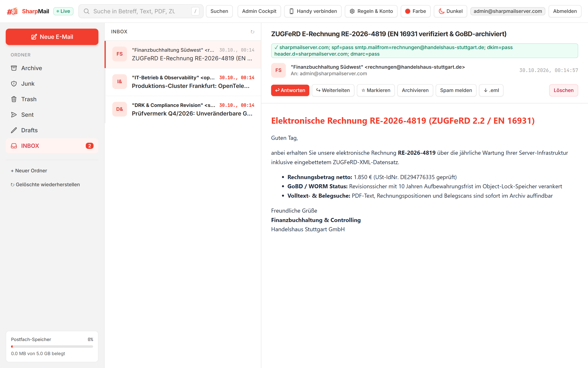
Task: Click the Suchen button
Action: (219, 11)
